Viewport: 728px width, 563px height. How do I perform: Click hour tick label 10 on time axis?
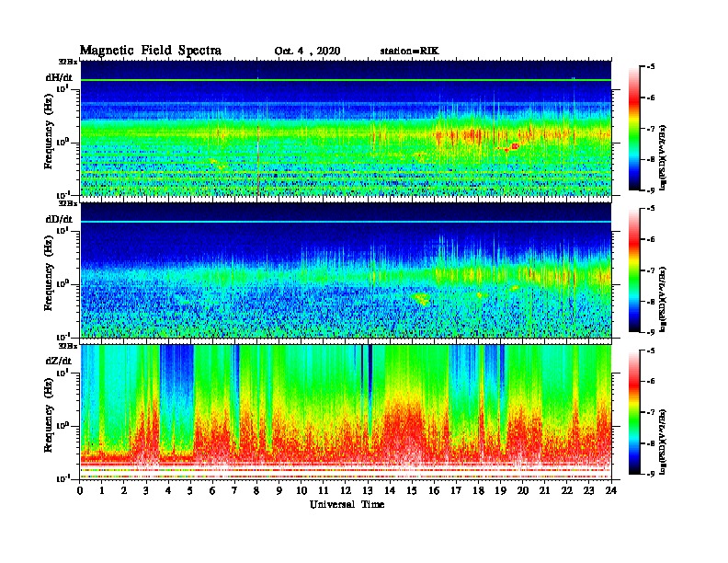pos(301,490)
